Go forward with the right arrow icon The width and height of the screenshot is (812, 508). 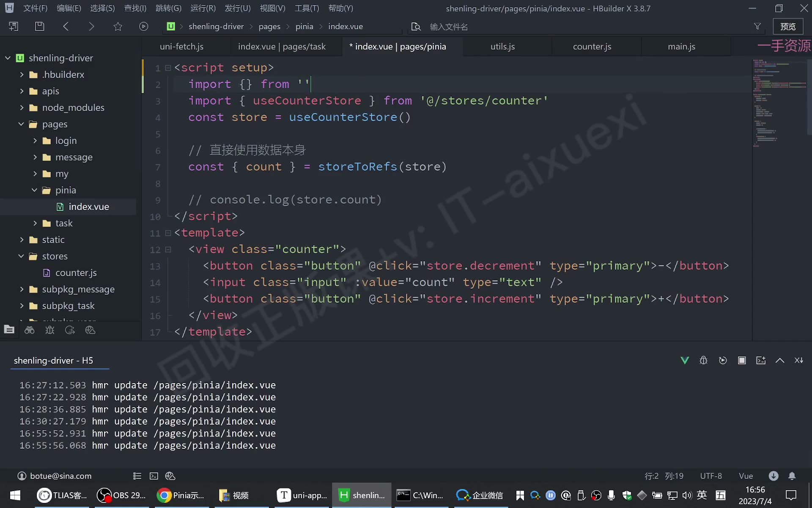pos(91,26)
